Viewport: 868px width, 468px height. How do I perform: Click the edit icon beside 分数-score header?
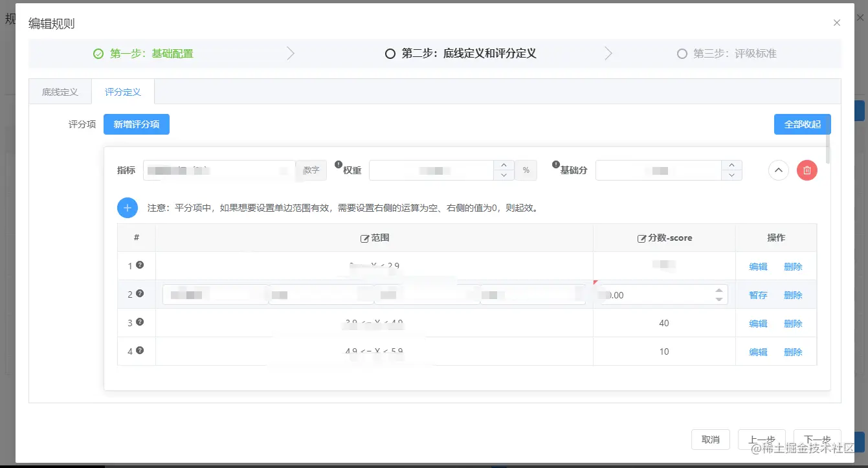tap(642, 239)
